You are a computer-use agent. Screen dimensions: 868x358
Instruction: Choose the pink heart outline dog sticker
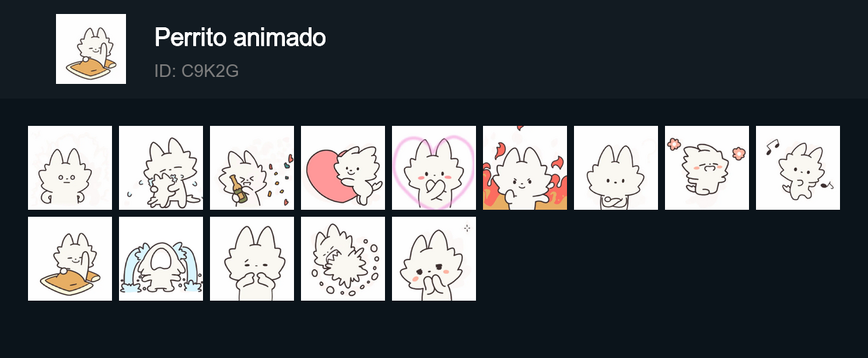(434, 168)
